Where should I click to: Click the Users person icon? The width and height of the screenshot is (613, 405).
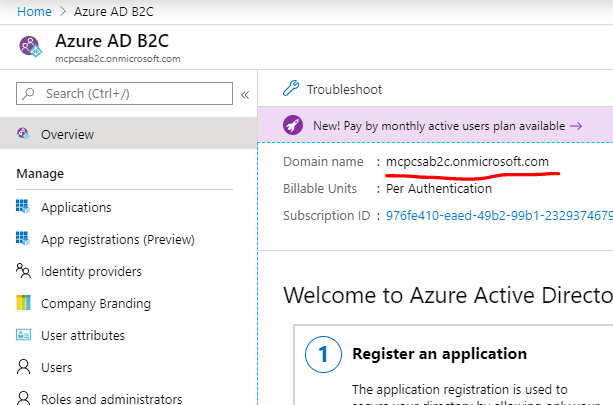(x=23, y=367)
